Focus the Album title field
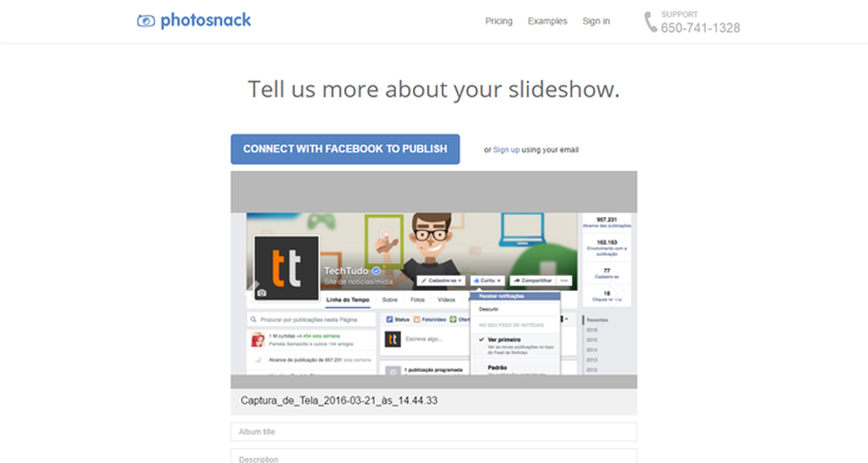The height and width of the screenshot is (463, 868). pos(433,431)
